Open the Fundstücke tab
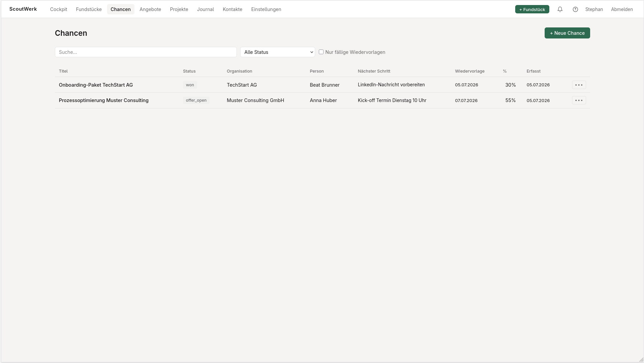The image size is (644, 363). (x=89, y=9)
